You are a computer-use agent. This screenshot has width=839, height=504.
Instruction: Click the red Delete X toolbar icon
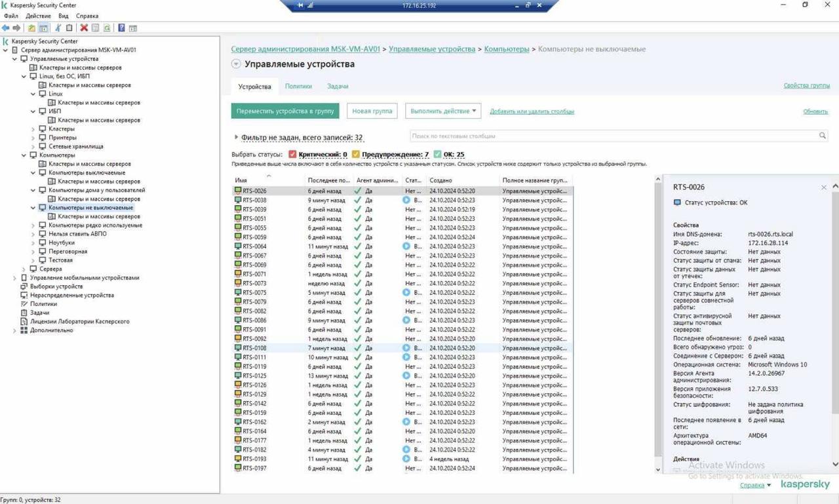pyautogui.click(x=84, y=28)
